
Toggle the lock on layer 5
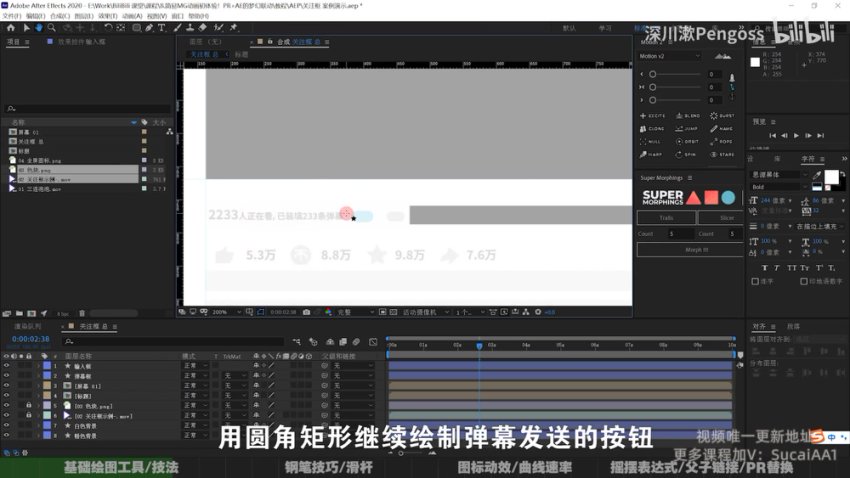click(29, 405)
